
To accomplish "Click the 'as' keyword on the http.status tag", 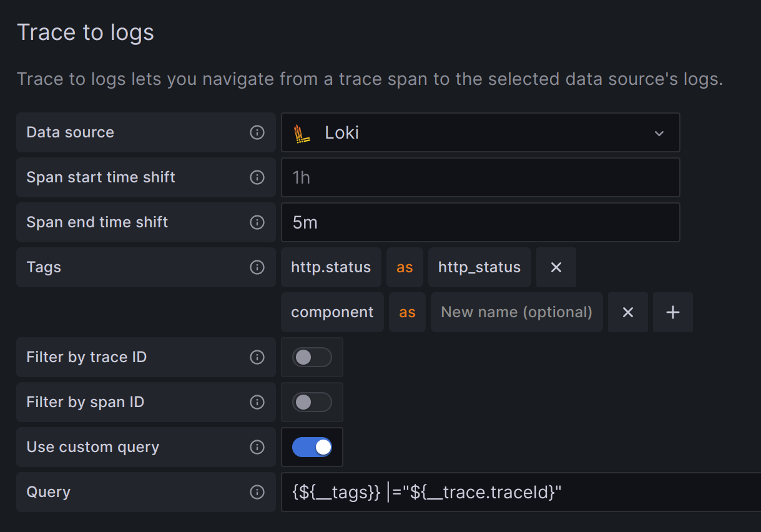I will click(405, 267).
